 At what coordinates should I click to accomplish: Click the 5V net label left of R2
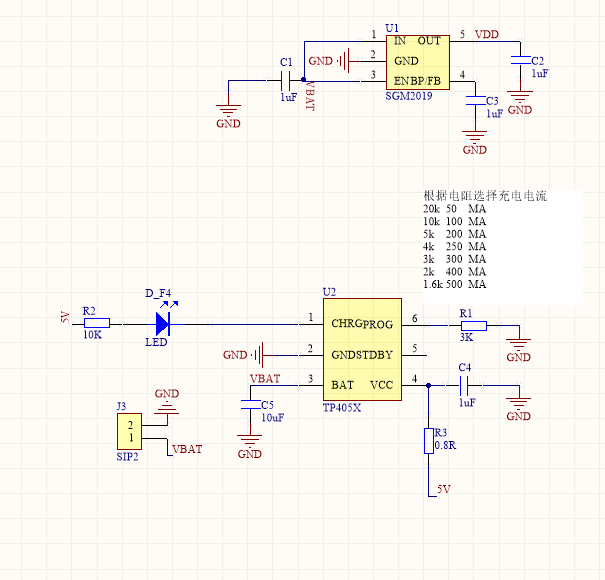click(x=65, y=317)
